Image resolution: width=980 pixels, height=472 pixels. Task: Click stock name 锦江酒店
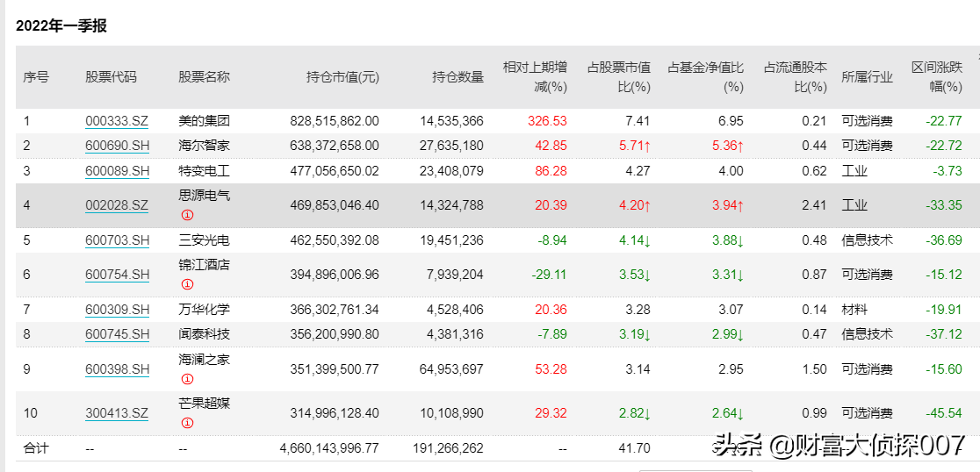tap(204, 265)
